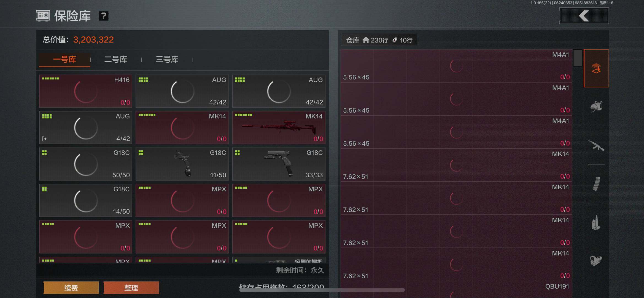Filter warehouse by the magazine icon
The image size is (644, 298).
click(x=596, y=184)
